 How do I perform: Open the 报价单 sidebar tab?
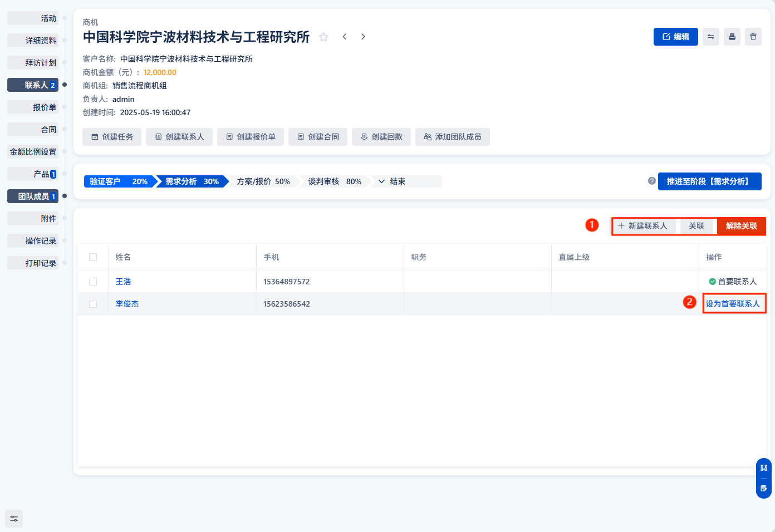pos(33,107)
